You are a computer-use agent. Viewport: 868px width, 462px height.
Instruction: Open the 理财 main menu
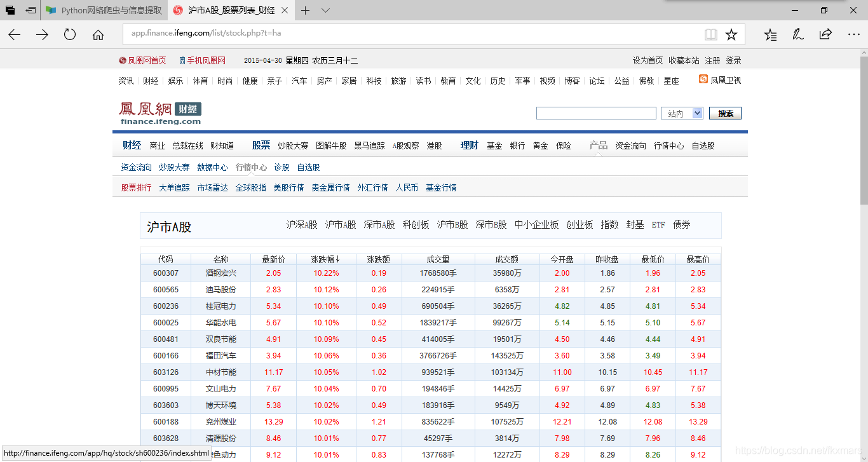tap(470, 145)
